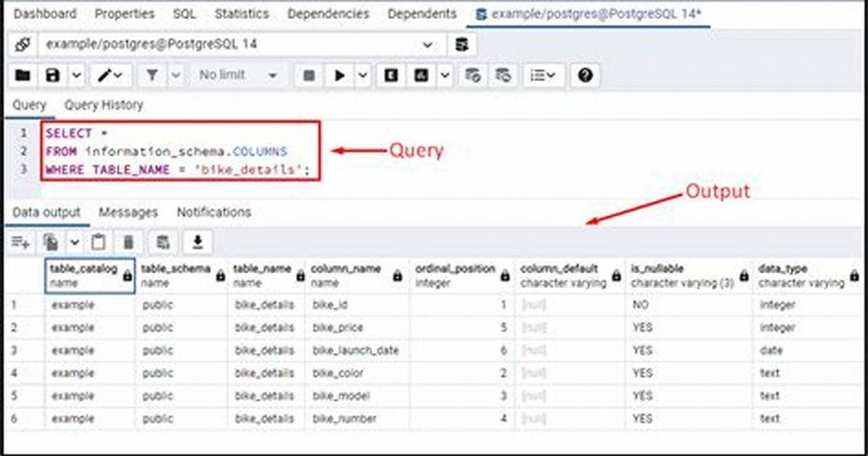Select the is_nullable column header
The width and height of the screenshot is (868, 456).
tap(689, 275)
